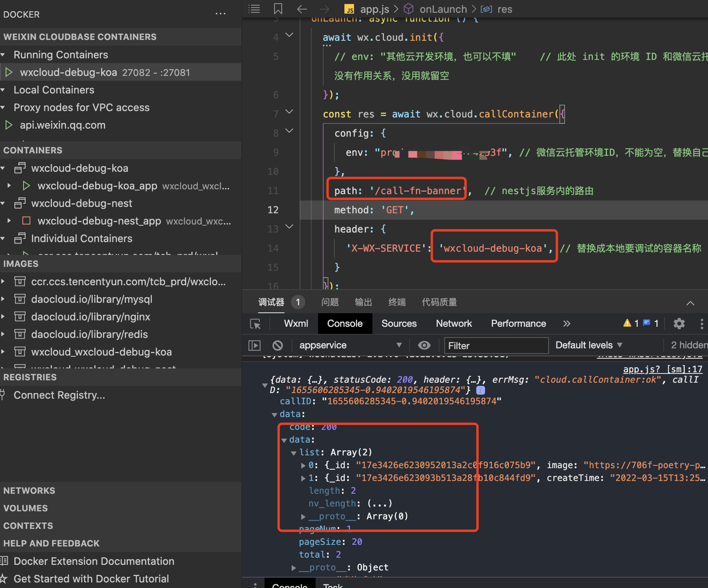Open DevTools settings gear
The height and width of the screenshot is (588, 708).
pos(679,324)
